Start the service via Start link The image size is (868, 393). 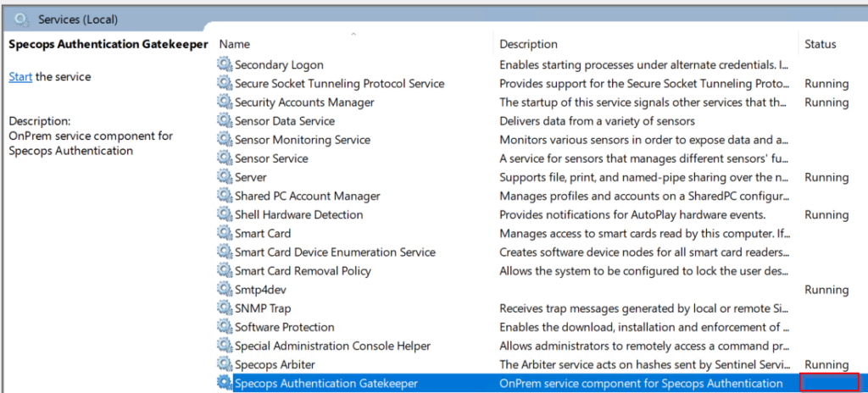20,77
